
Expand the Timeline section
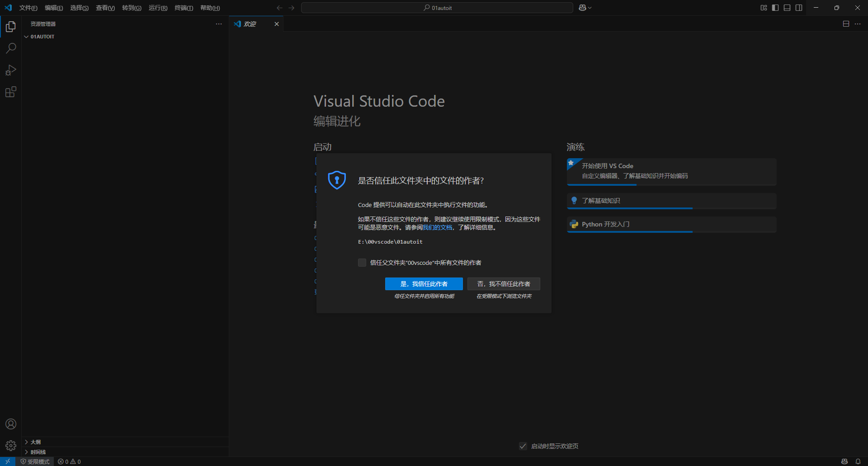coord(125,452)
